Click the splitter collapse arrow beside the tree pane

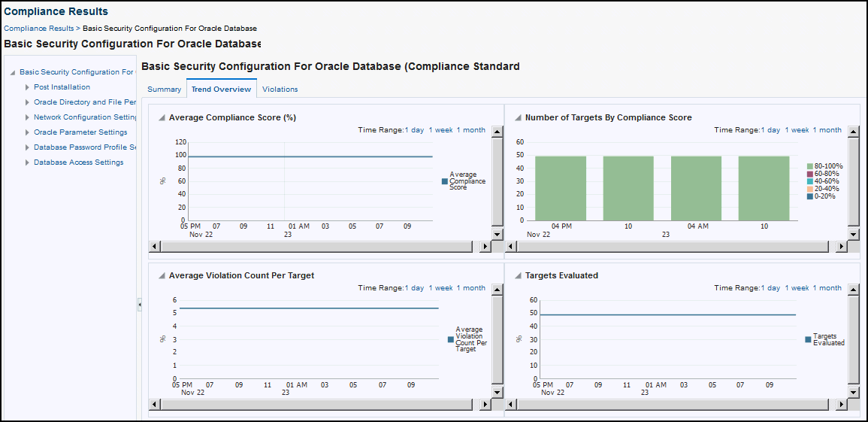140,305
